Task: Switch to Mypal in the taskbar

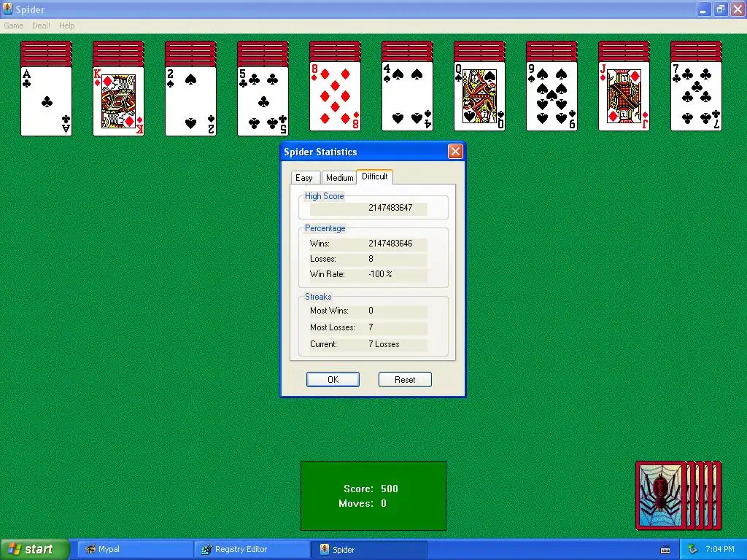Action: point(134,550)
